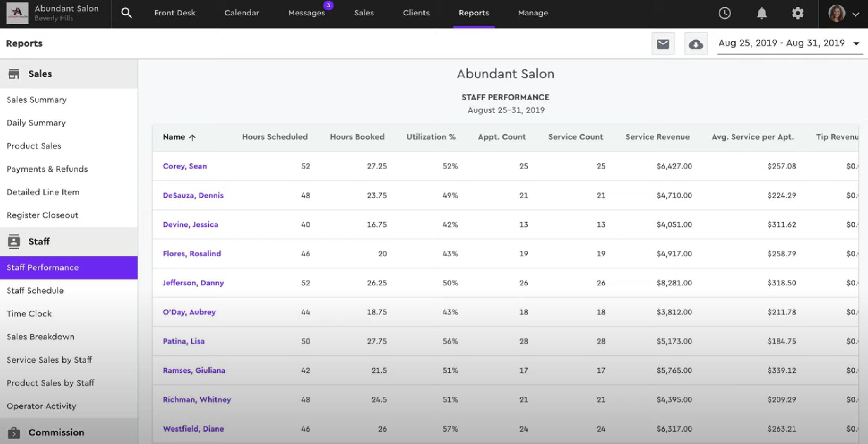The height and width of the screenshot is (444, 868).
Task: Open Product Sales by Staff report
Action: pyautogui.click(x=50, y=383)
